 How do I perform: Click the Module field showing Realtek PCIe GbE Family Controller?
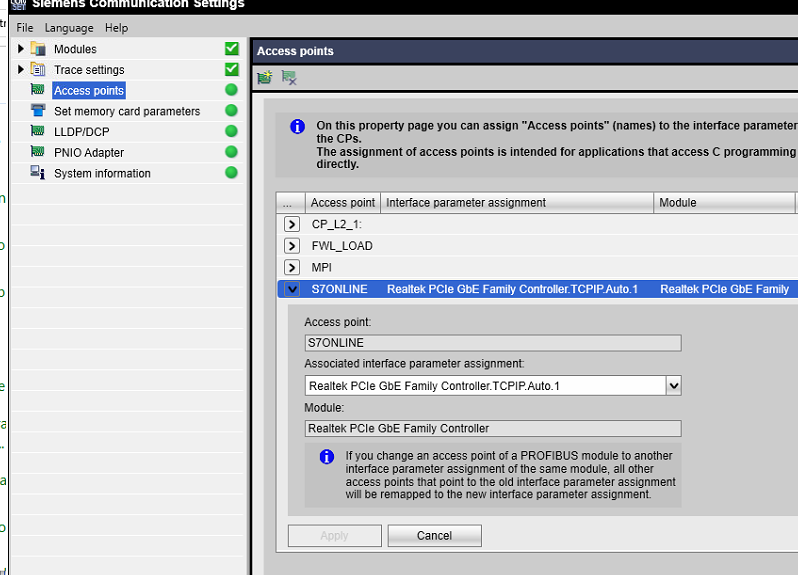[x=493, y=428]
